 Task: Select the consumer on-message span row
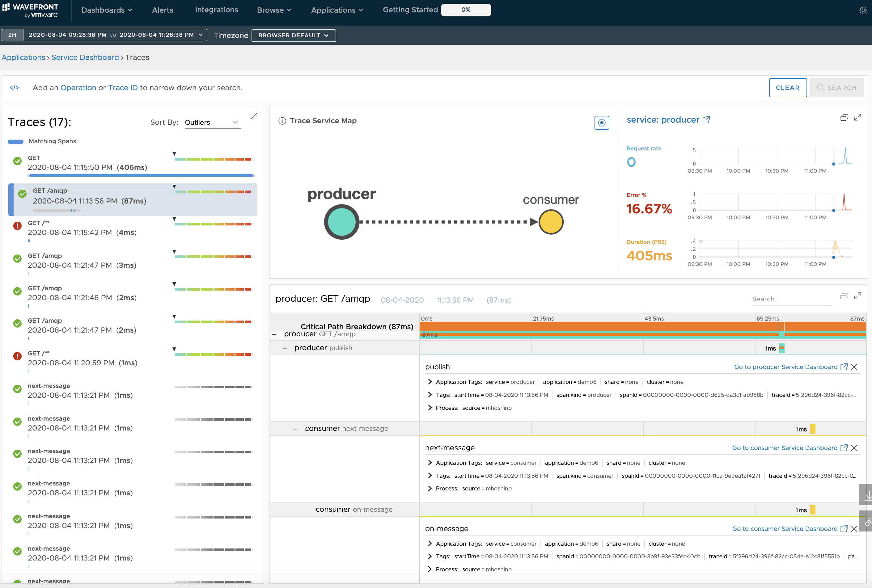coord(568,509)
